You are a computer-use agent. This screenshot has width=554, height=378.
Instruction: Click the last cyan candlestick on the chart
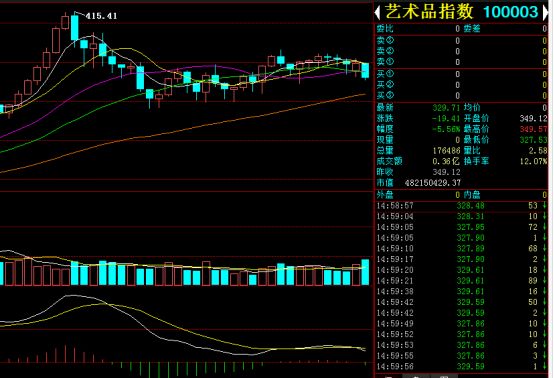pyautogui.click(x=365, y=70)
